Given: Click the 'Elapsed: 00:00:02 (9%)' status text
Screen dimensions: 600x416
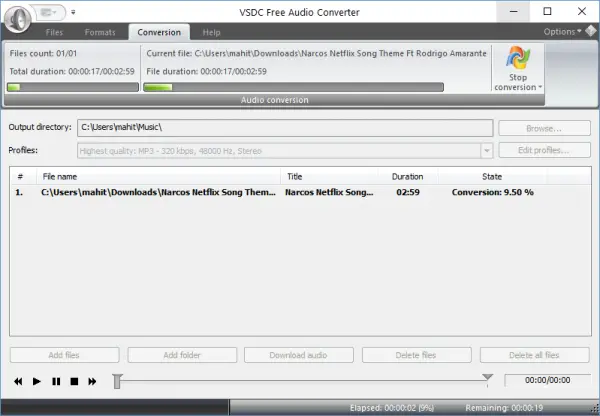Looking at the screenshot, I should tap(392, 408).
